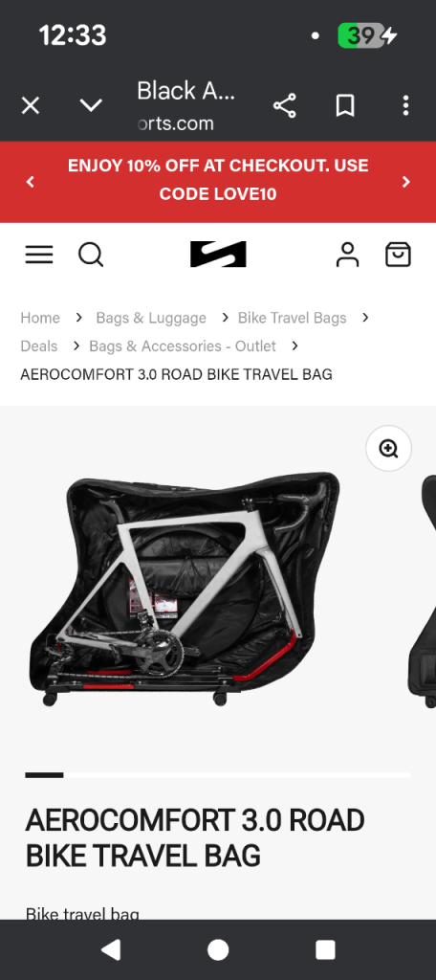Open the shopping bag cart
Screen dimensions: 436x980
(398, 255)
